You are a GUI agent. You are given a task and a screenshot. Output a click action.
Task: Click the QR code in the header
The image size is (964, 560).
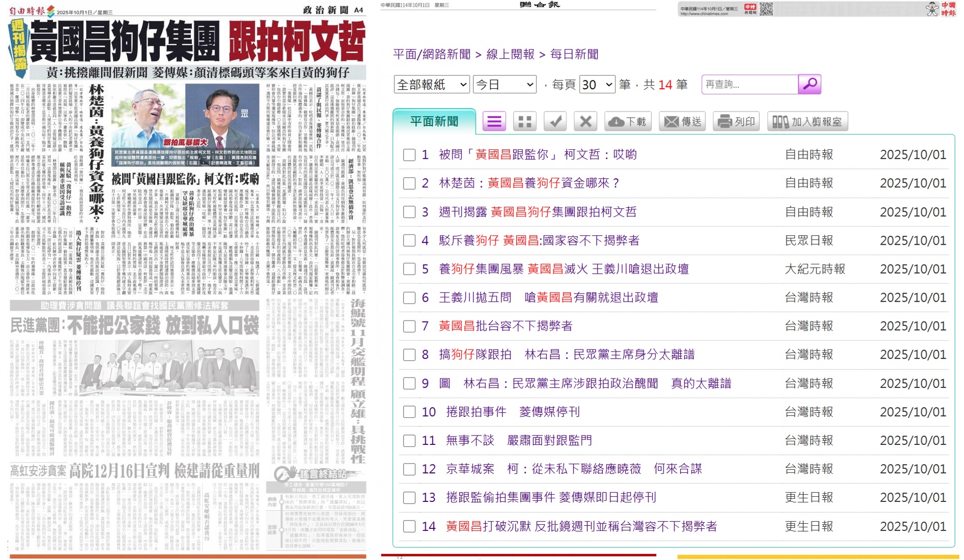766,9
